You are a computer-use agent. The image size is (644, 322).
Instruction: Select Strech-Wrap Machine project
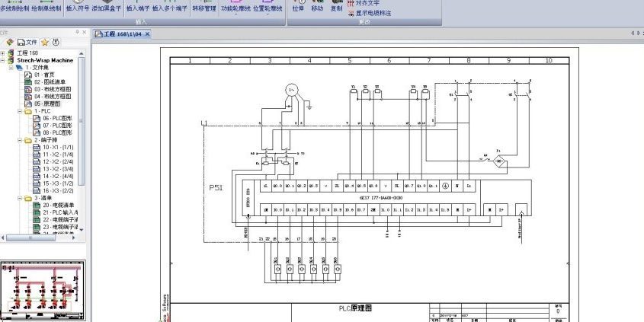tap(45, 60)
